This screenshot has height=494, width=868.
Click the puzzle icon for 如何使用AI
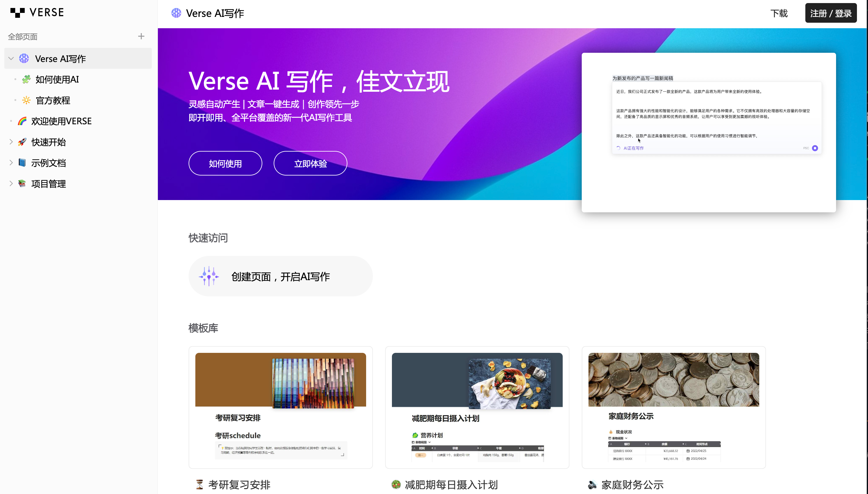click(x=26, y=79)
